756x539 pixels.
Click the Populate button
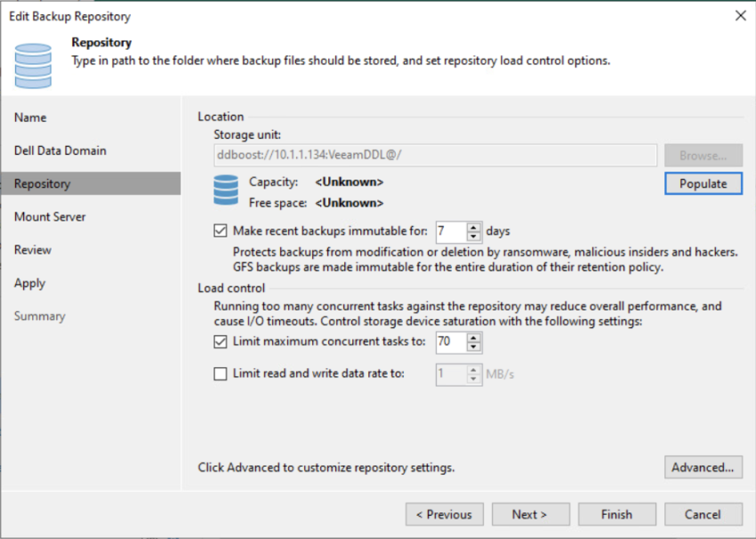[x=703, y=183]
